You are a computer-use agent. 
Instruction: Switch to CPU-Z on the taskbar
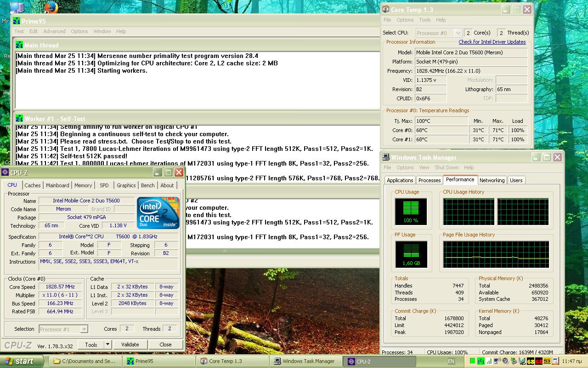pyautogui.click(x=379, y=361)
